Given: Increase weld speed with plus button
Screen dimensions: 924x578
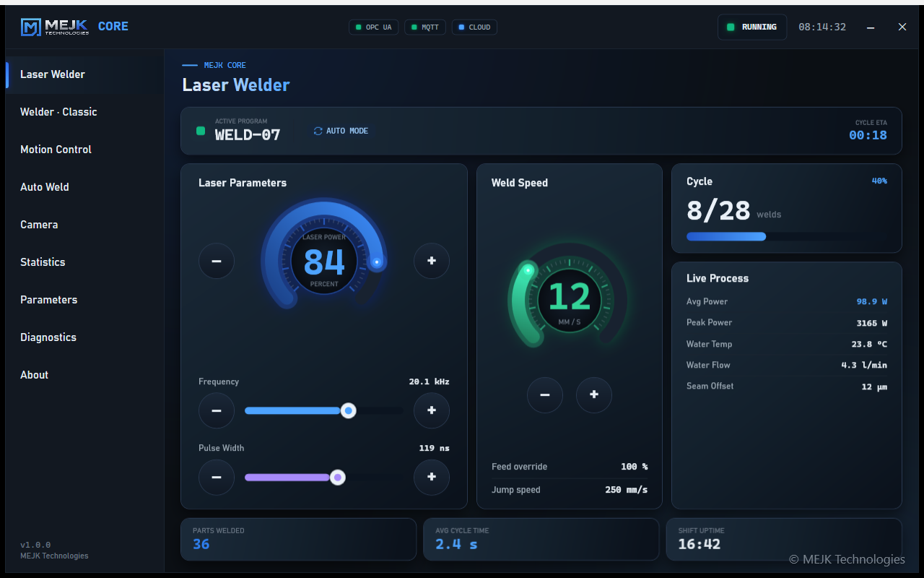Looking at the screenshot, I should (x=594, y=395).
